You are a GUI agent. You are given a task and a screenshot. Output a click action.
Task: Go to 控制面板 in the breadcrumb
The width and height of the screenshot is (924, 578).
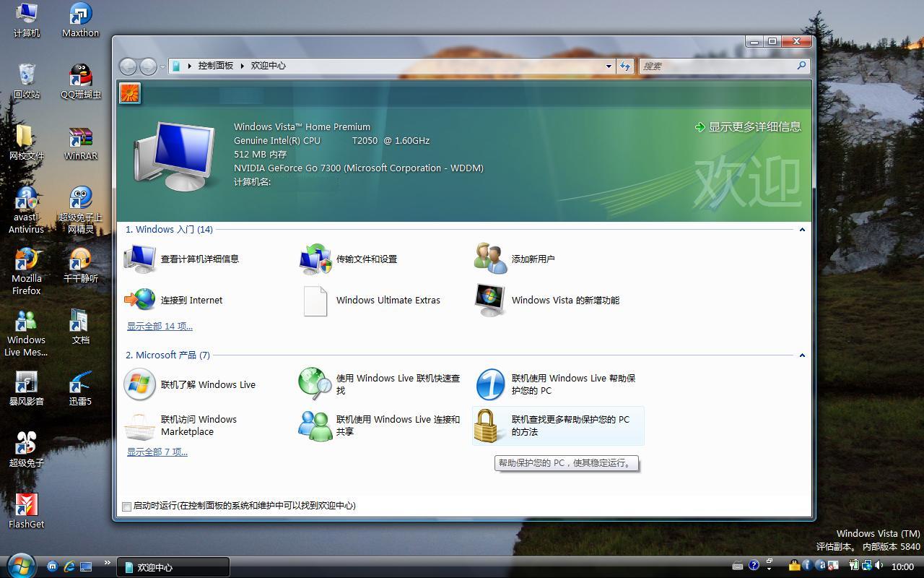216,66
